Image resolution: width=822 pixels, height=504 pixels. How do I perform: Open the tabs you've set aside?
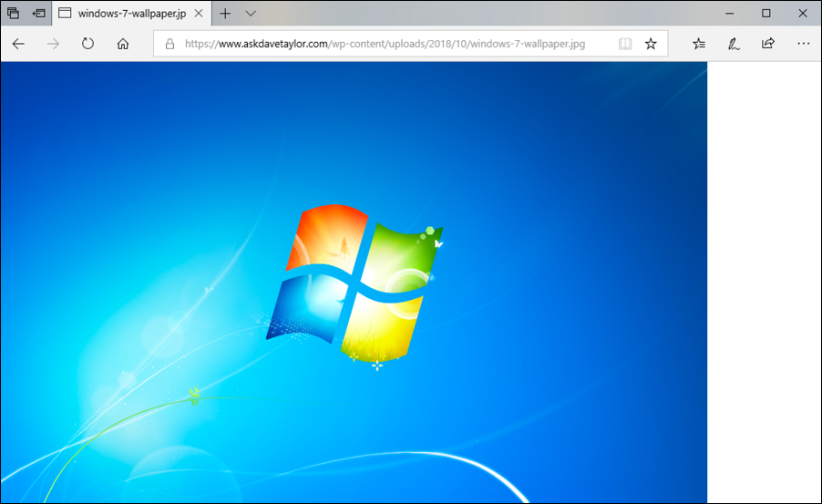pyautogui.click(x=14, y=14)
